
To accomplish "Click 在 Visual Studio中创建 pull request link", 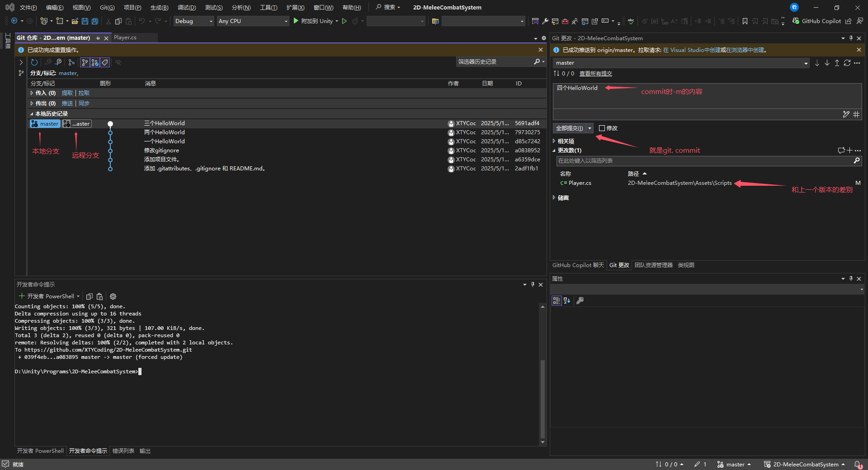I will pyautogui.click(x=692, y=50).
